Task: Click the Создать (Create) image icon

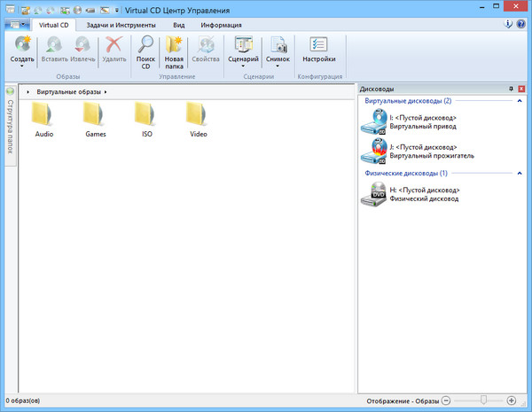Action: tap(23, 46)
